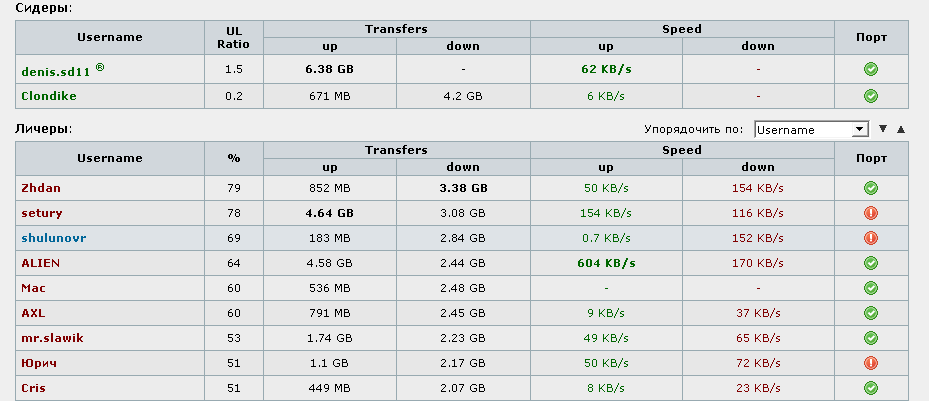Open user profile mr.slawik
The height and width of the screenshot is (401, 929).
click(x=52, y=338)
